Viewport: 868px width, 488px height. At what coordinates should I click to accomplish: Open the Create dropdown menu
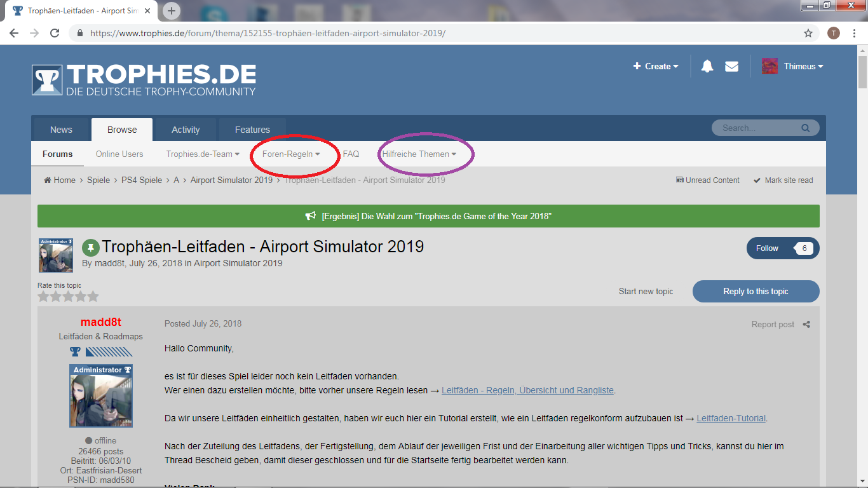[x=656, y=66]
